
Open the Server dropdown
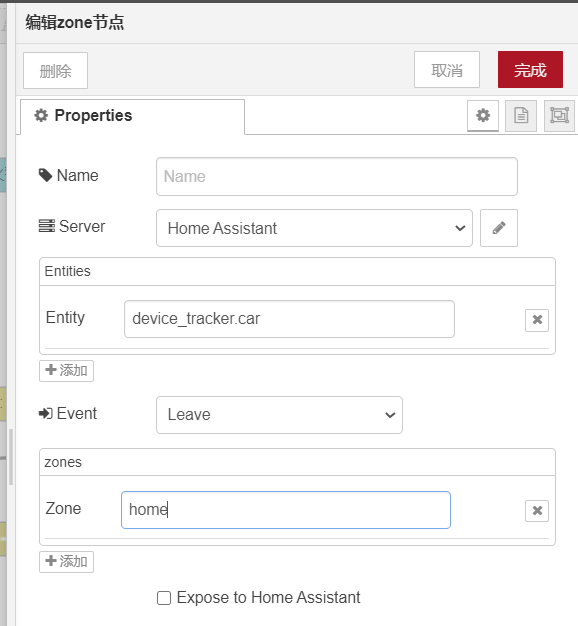(314, 228)
